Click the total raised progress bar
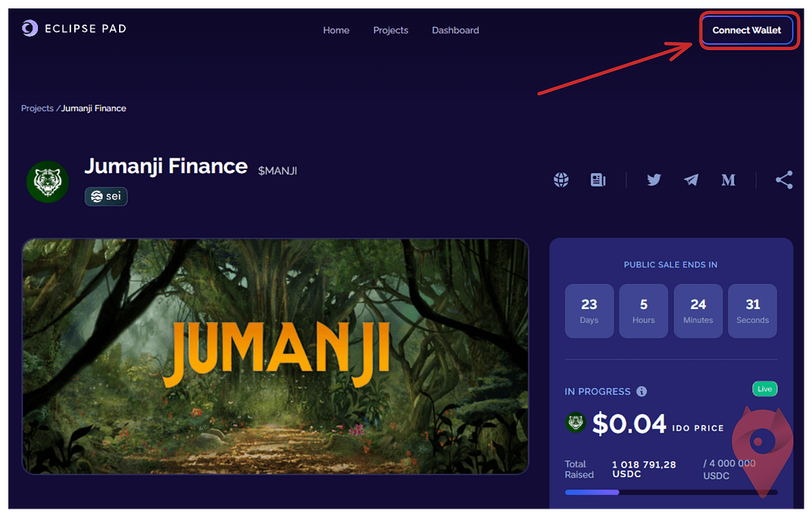The height and width of the screenshot is (517, 812). point(670,492)
